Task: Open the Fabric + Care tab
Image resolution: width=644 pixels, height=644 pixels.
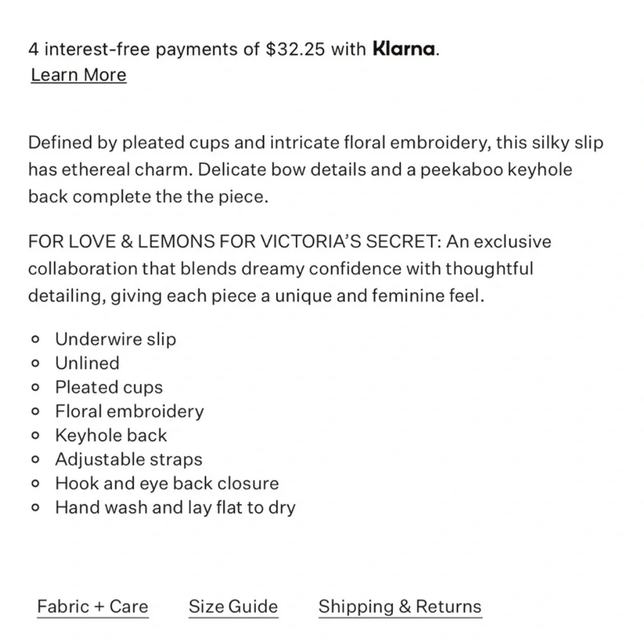Action: pyautogui.click(x=93, y=607)
